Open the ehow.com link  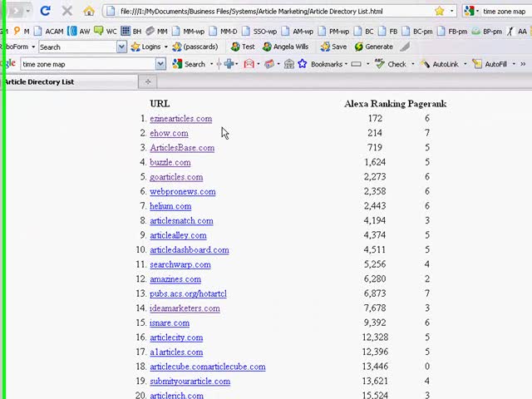[x=169, y=133]
